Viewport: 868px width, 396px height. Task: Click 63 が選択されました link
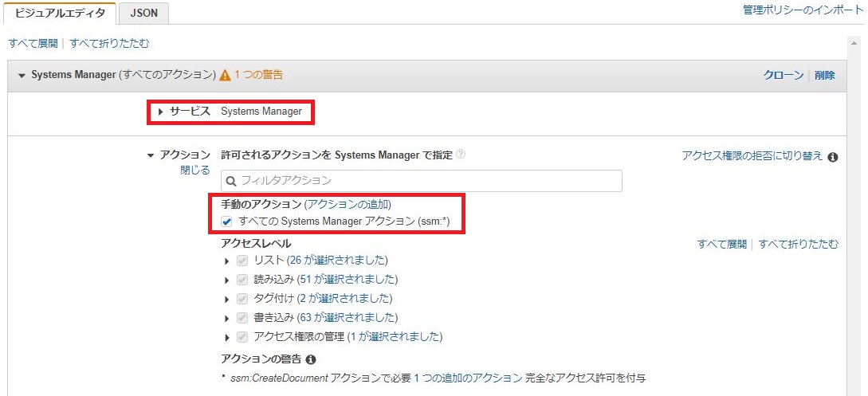click(x=347, y=317)
